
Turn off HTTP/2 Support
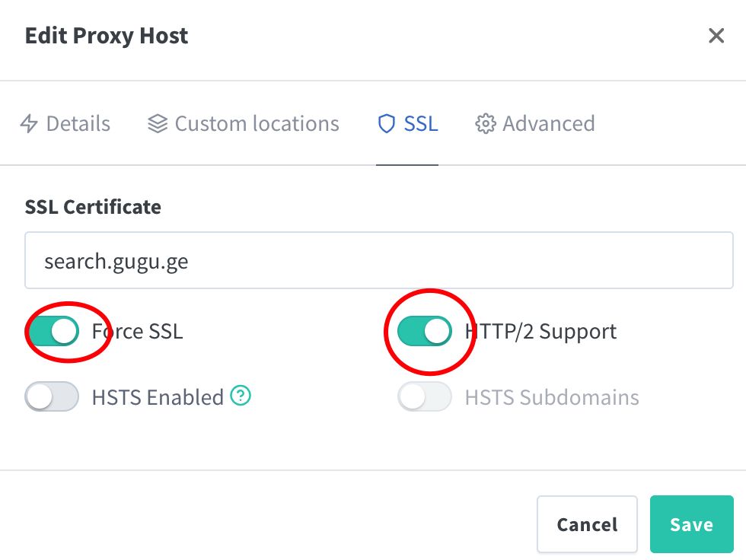coord(425,331)
